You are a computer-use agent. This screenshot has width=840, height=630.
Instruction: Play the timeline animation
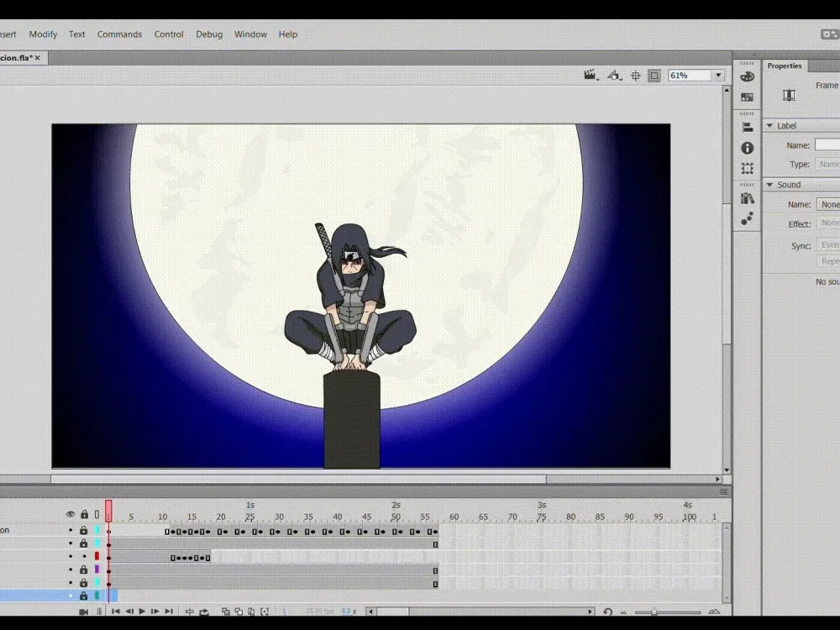(142, 612)
